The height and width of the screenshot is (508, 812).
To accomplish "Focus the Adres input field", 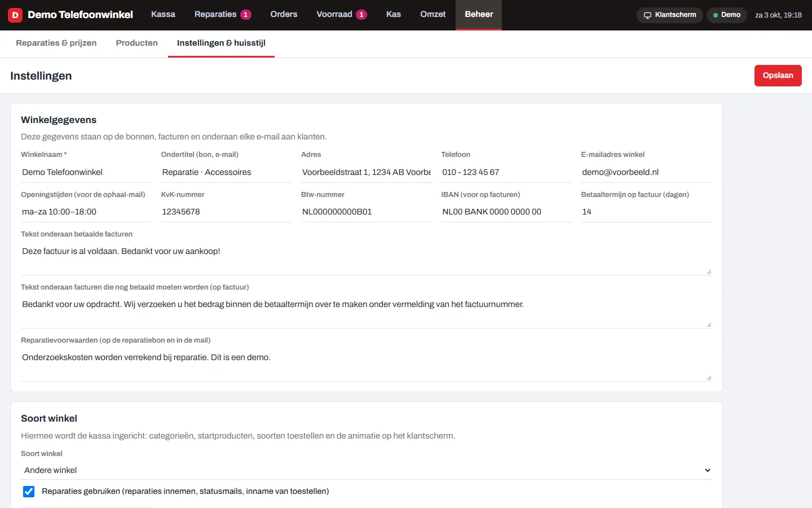I will 367,173.
